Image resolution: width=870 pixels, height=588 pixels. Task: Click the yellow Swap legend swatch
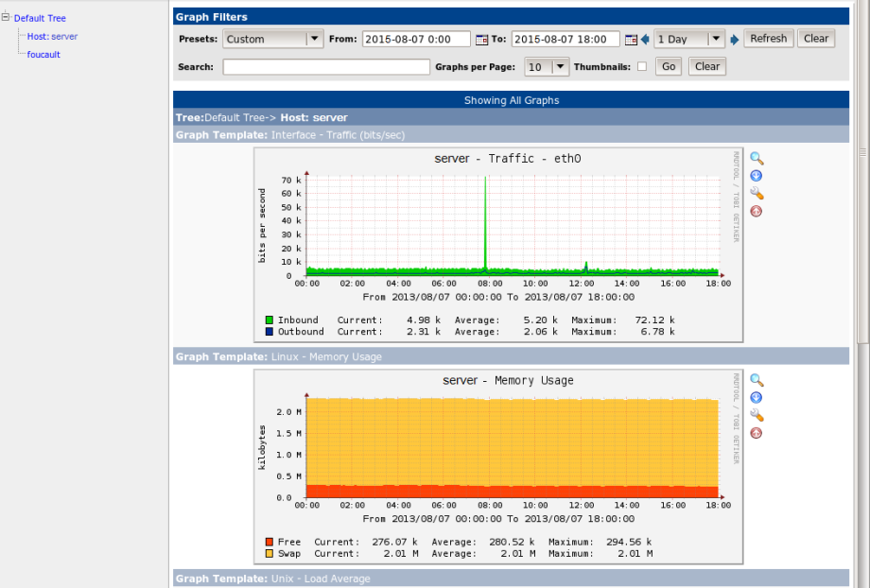pyautogui.click(x=270, y=554)
